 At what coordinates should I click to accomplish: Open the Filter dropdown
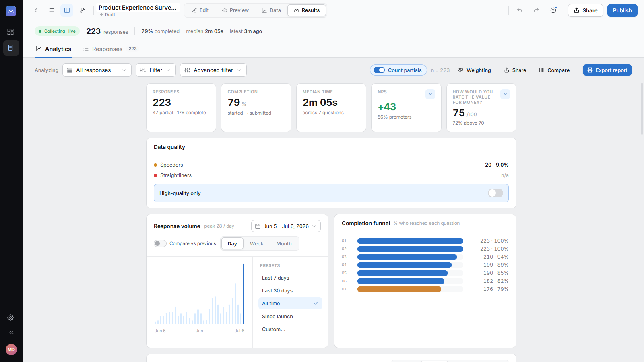coord(156,70)
